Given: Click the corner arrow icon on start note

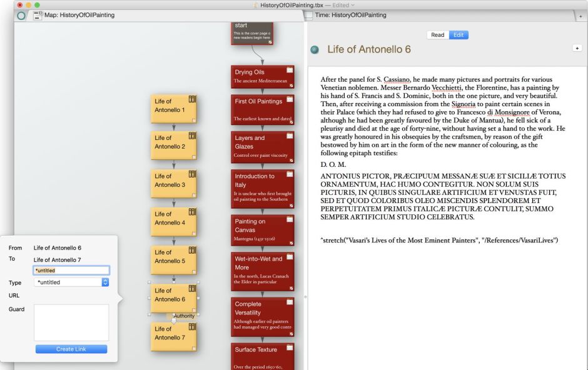Looking at the screenshot, I should click(x=288, y=42).
